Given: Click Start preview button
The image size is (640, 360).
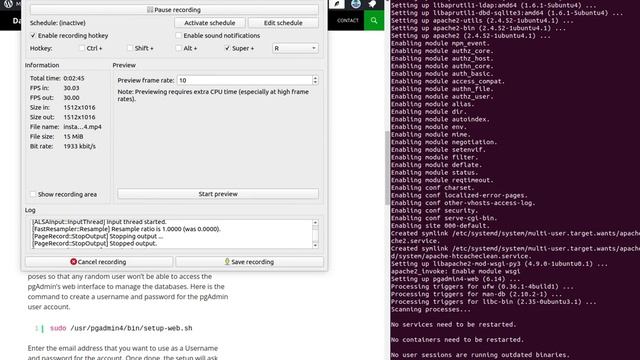Looking at the screenshot, I should (218, 194).
